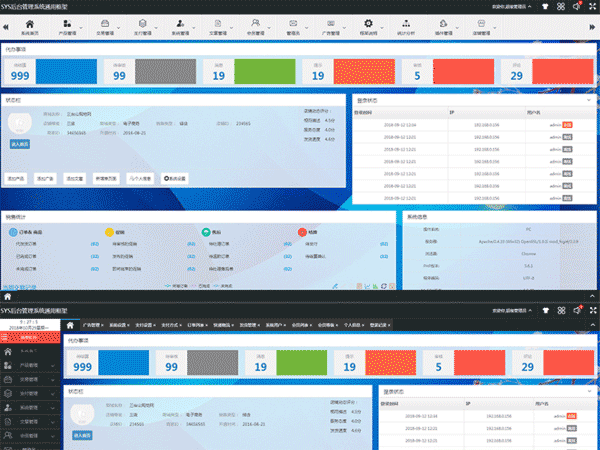Click the envelope mail icon in top navigation
This screenshot has width=600, height=450.
(x=292, y=22)
